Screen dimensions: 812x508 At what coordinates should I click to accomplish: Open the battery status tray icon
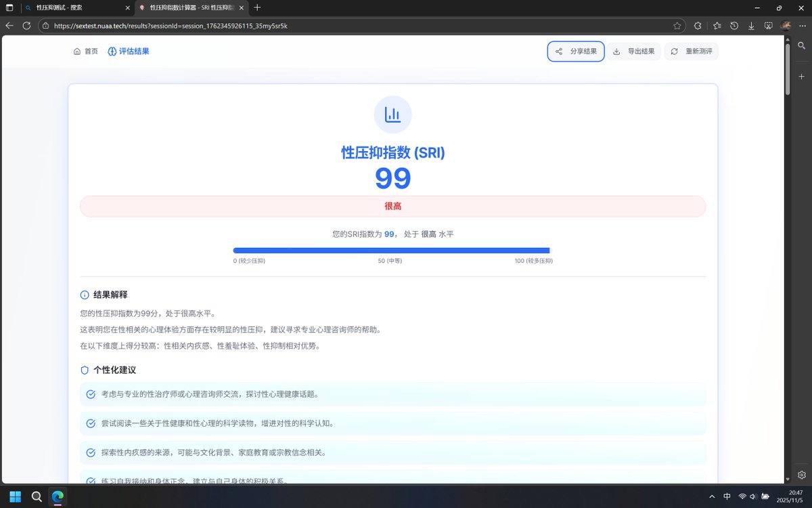pos(765,496)
